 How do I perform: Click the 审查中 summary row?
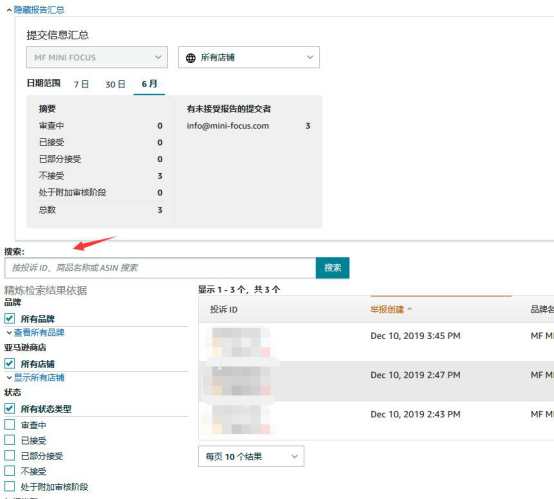pos(101,125)
